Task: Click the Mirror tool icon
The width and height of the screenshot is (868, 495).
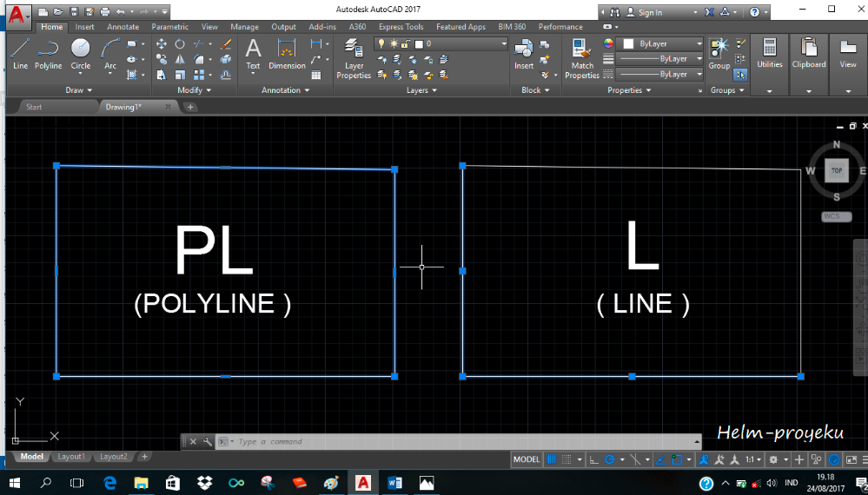Action: (x=180, y=59)
